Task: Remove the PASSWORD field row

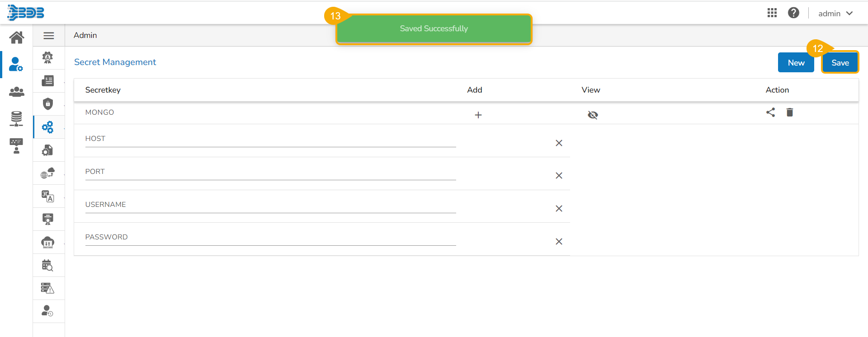Action: point(559,242)
